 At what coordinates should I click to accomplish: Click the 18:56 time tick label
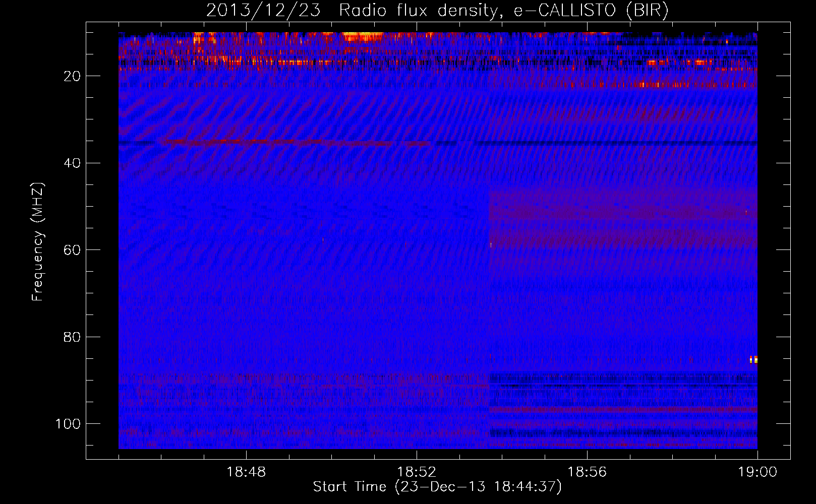[587, 472]
